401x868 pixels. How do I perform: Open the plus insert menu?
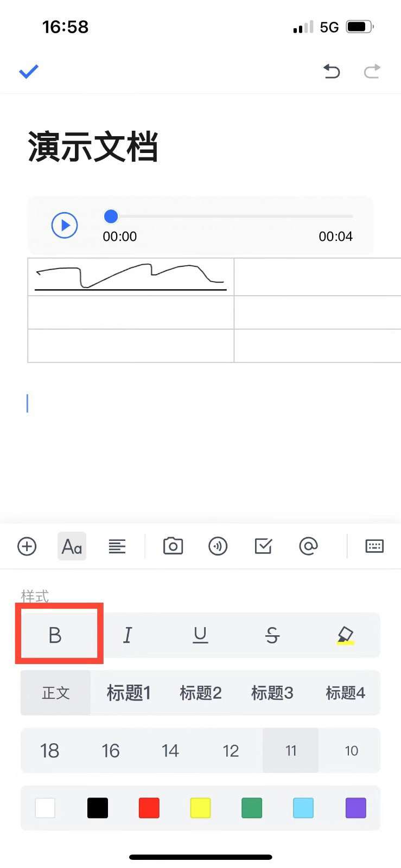[27, 546]
